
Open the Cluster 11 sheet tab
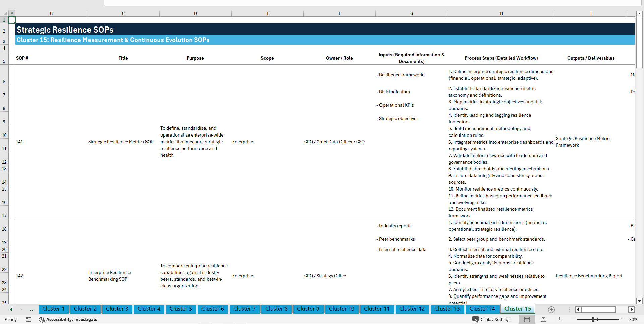[377, 309]
